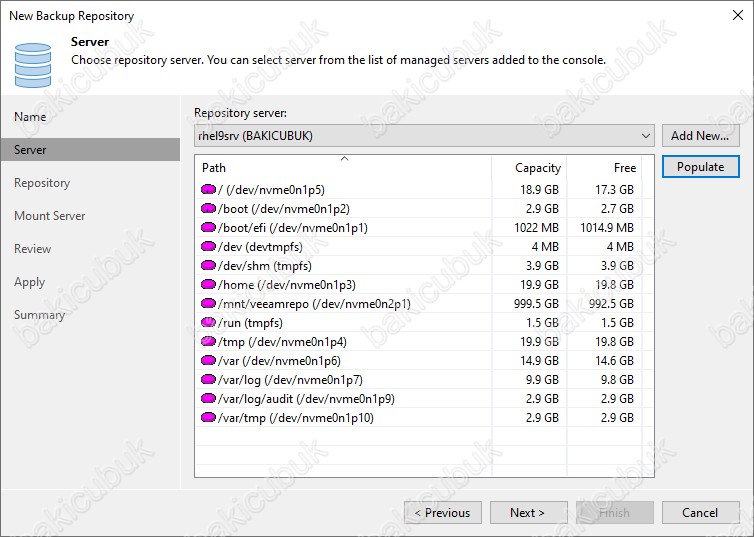
Task: Select the /tmp (/dev/nvme0n1p4) path text
Action: click(282, 342)
